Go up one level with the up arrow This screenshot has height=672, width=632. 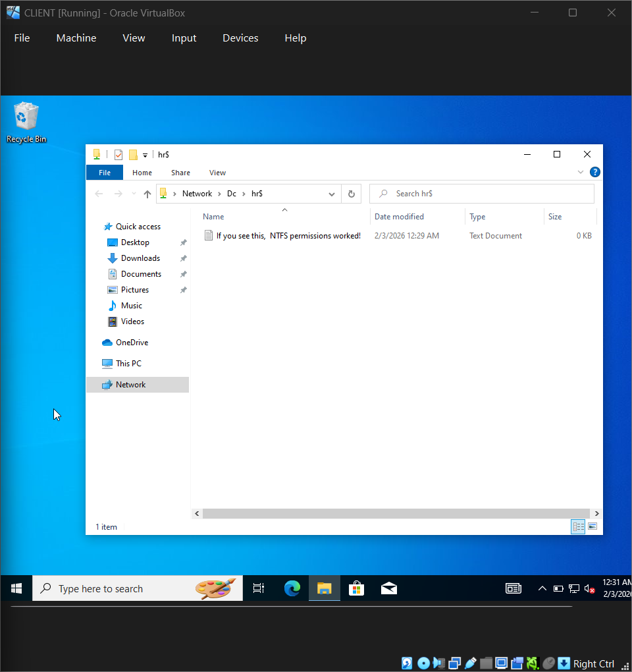[x=147, y=194]
